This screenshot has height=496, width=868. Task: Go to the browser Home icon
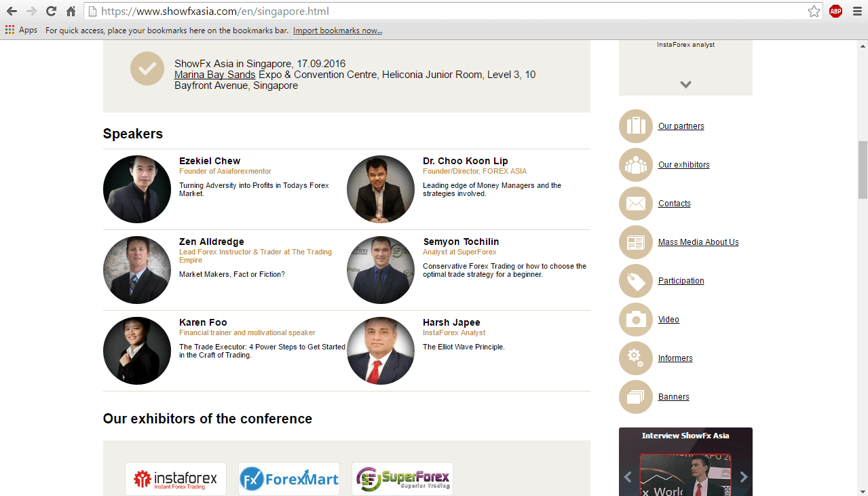(71, 11)
